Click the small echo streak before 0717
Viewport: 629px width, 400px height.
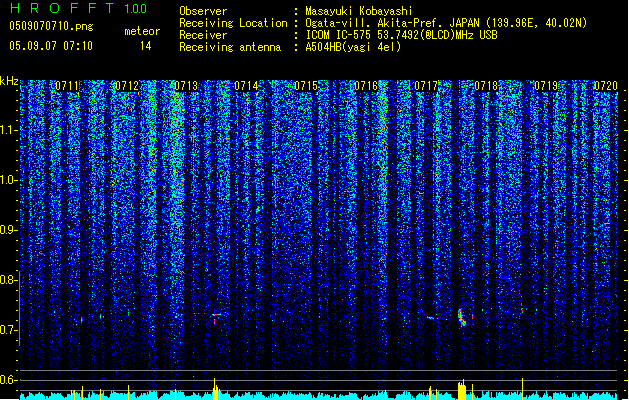click(x=430, y=318)
